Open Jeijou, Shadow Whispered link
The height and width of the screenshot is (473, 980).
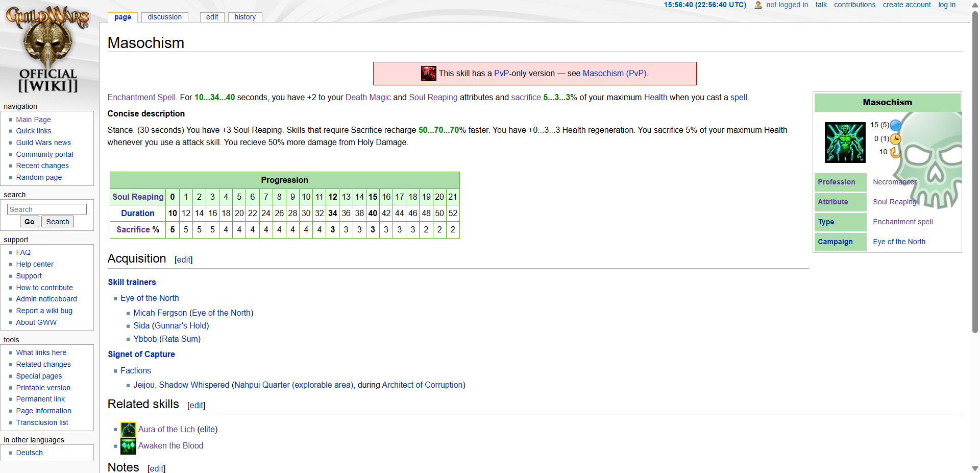tap(181, 385)
